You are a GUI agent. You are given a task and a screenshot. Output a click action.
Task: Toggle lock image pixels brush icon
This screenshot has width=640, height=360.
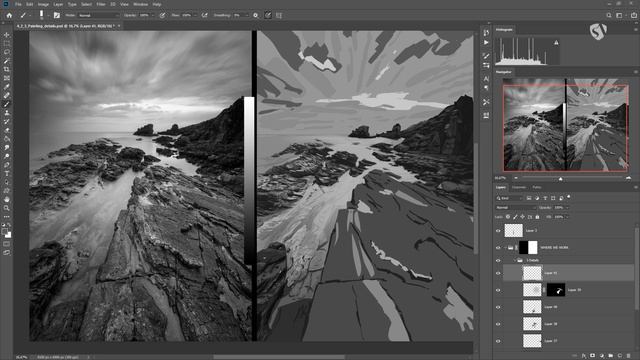(x=515, y=217)
